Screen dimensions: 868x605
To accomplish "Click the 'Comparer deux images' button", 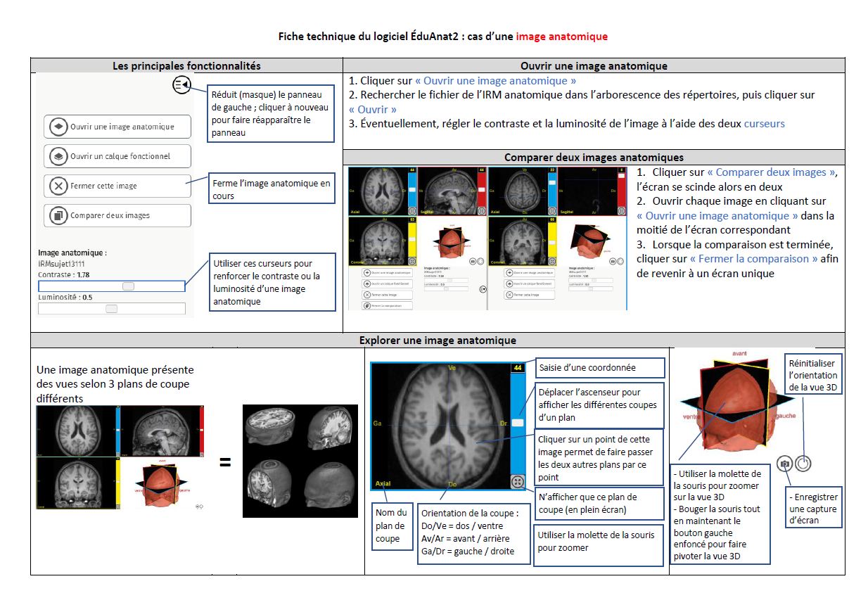I will point(117,216).
